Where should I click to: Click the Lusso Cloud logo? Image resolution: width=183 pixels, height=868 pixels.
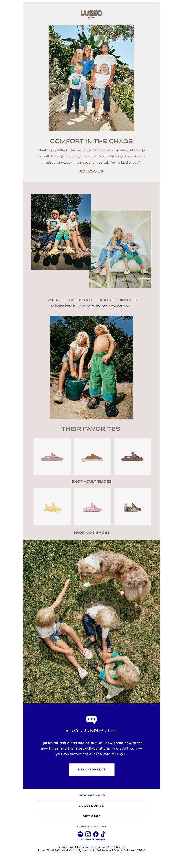click(x=91, y=14)
